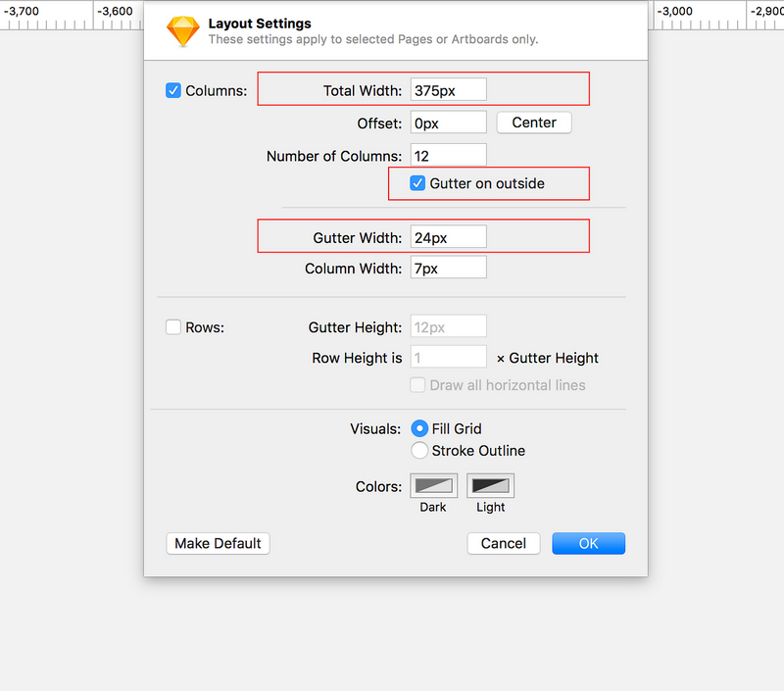The height and width of the screenshot is (691, 784).
Task: Click the Column Width input field
Action: click(449, 268)
